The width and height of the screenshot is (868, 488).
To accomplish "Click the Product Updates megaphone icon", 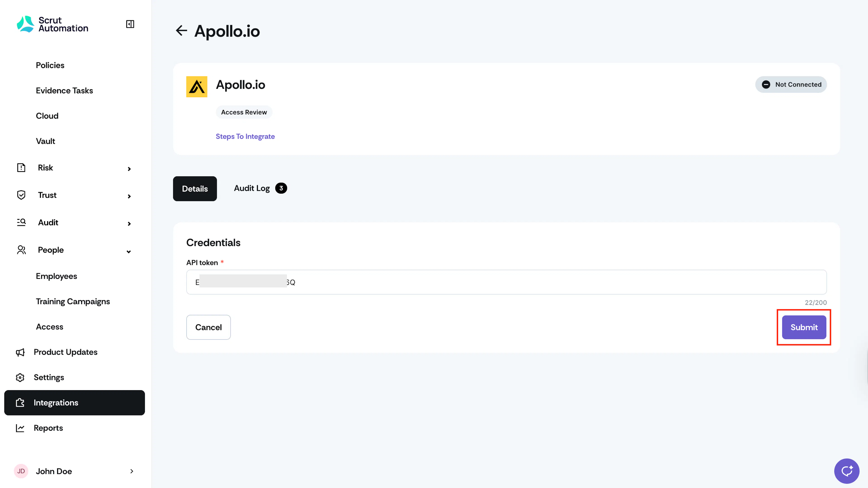I will point(20,352).
